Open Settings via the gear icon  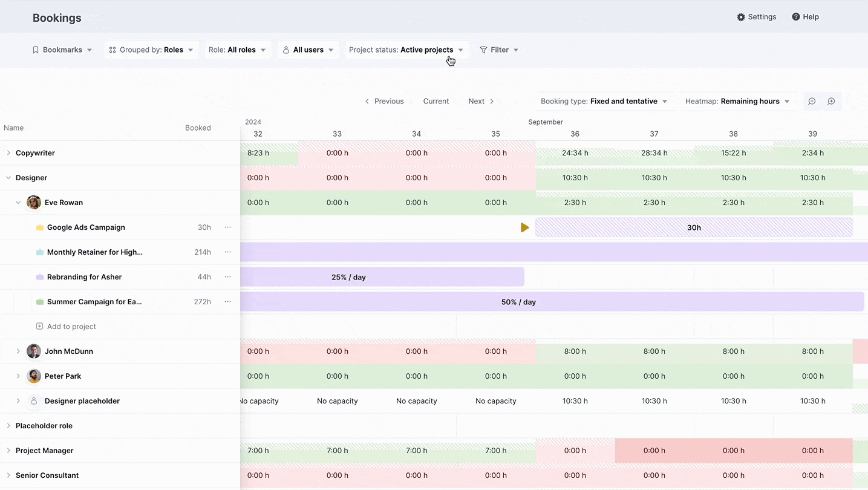coord(741,17)
